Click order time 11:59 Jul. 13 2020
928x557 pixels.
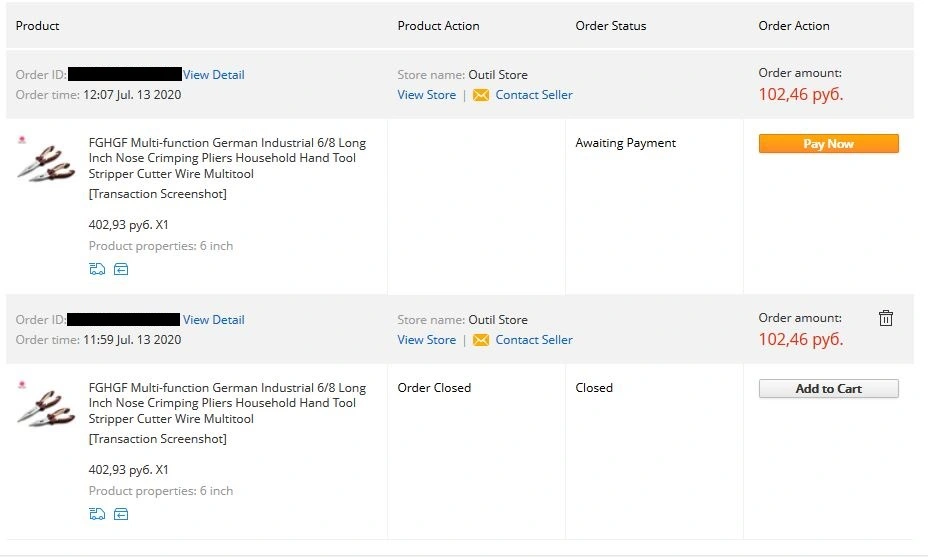[132, 340]
